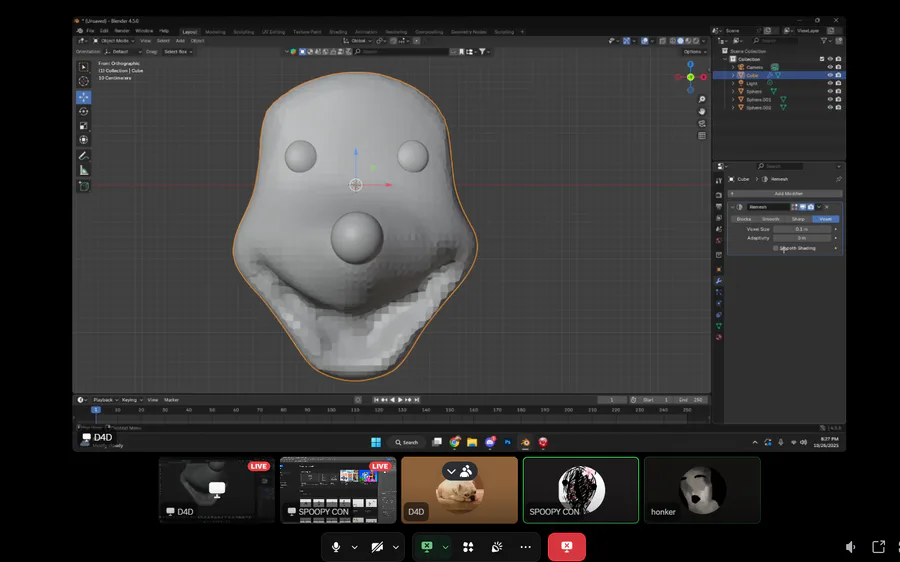Open the Render menu
The width and height of the screenshot is (900, 562).
122,31
